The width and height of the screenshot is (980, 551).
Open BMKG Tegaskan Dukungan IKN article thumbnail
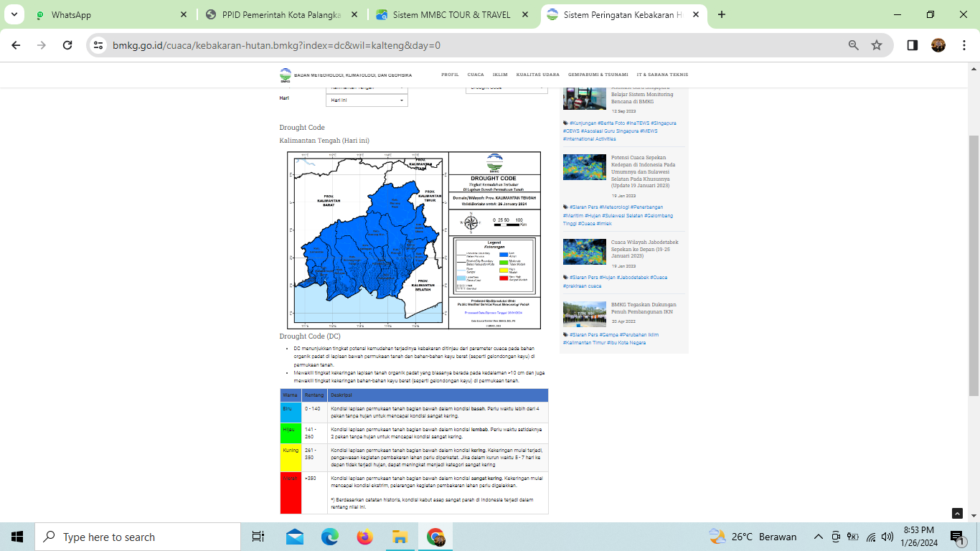(x=585, y=314)
